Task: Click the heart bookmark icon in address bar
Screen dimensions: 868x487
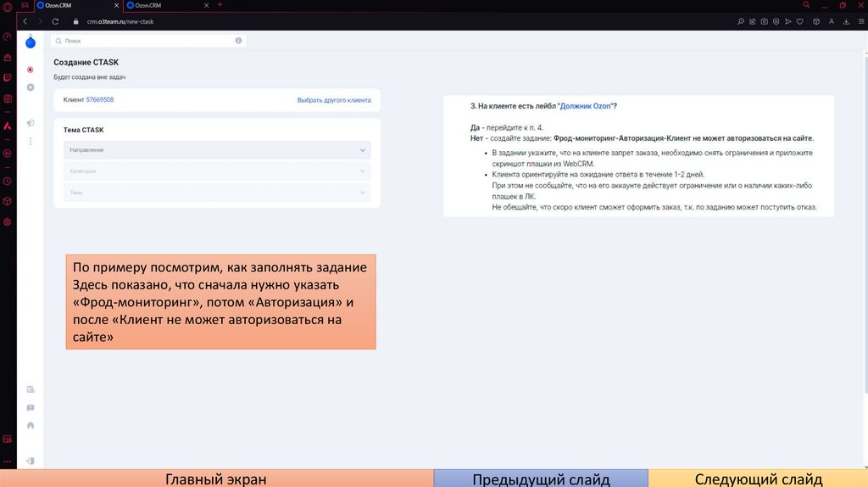Action: [800, 21]
